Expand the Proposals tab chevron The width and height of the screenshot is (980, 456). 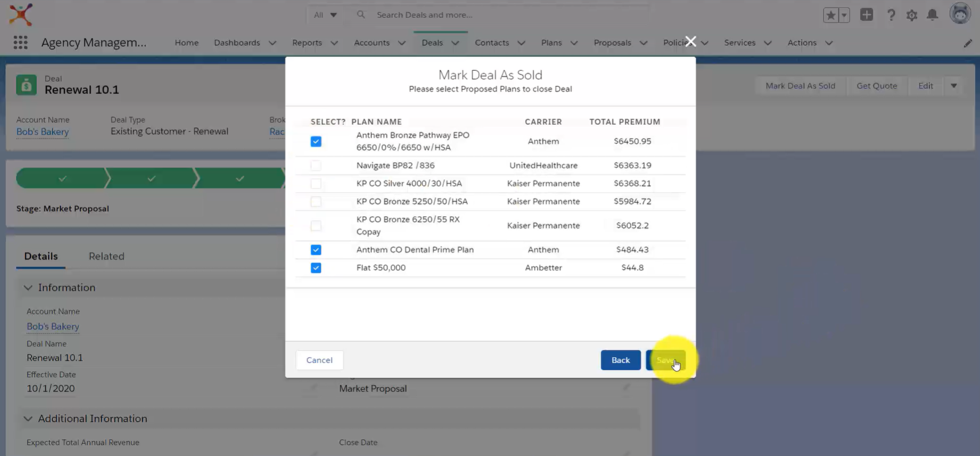coord(644,43)
